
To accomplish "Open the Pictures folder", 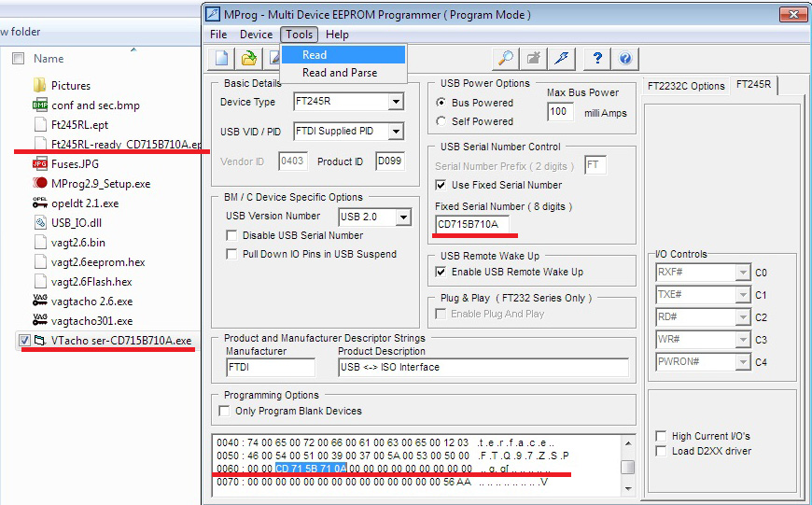I will click(70, 86).
